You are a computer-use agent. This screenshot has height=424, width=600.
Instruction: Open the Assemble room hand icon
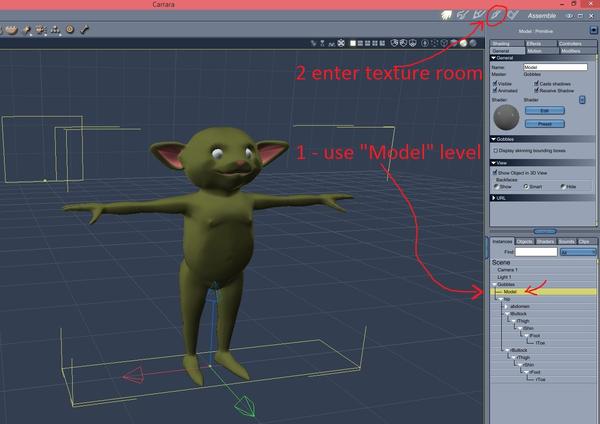point(446,15)
